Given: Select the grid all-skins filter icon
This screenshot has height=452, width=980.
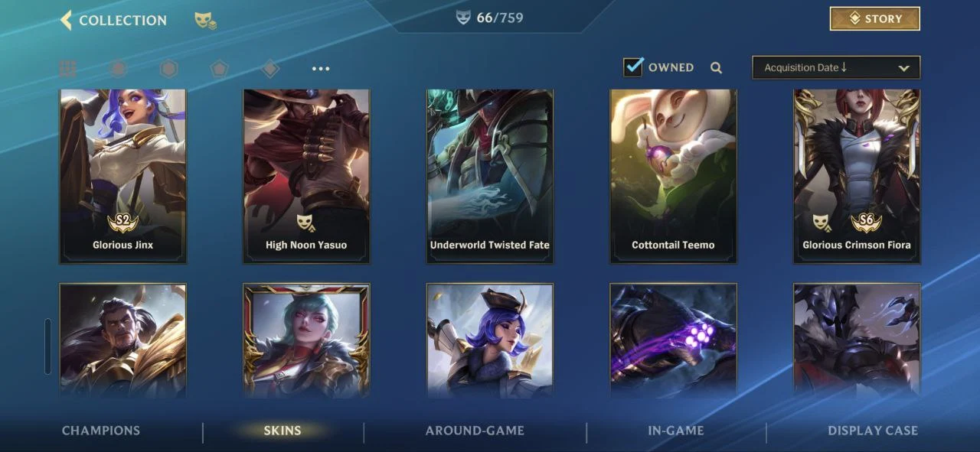Looking at the screenshot, I should coord(67,69).
